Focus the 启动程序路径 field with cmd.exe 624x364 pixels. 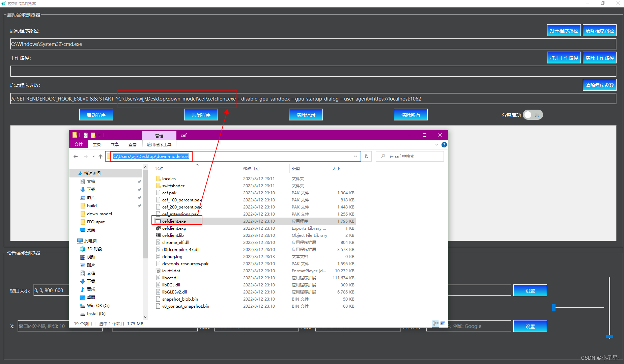click(313, 44)
